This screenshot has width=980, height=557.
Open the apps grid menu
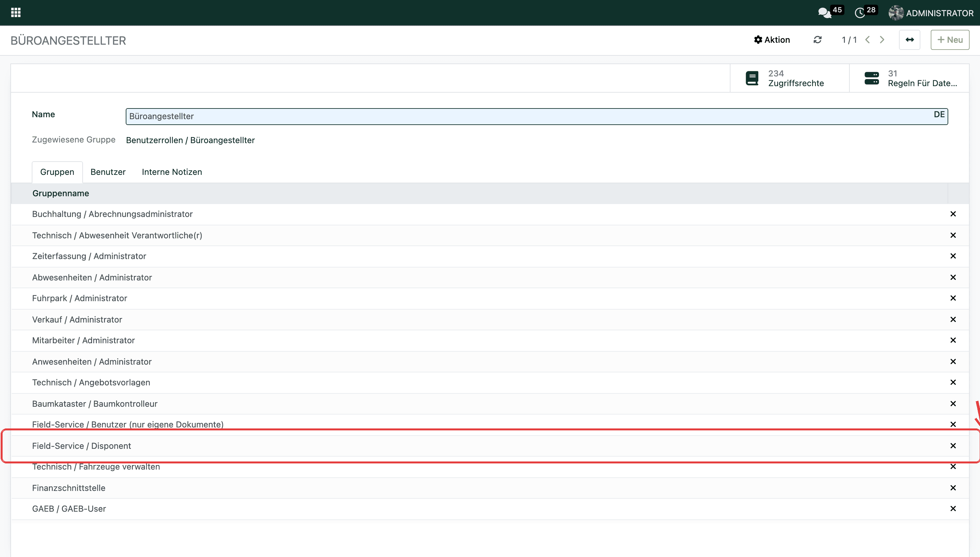tap(16, 13)
